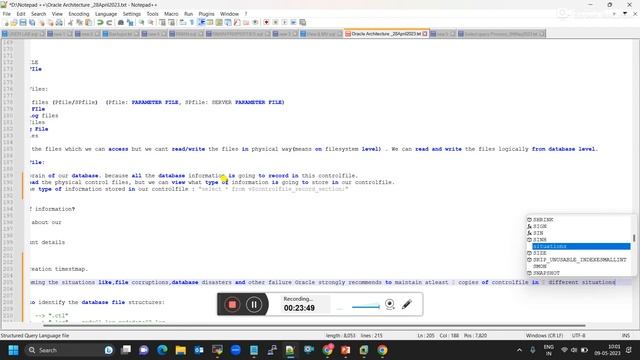Close the Oracle Architecture _28April2023 tab
The height and width of the screenshot is (360, 640).
pyautogui.click(x=425, y=34)
